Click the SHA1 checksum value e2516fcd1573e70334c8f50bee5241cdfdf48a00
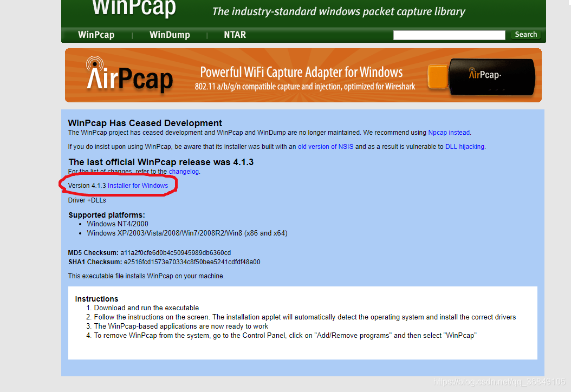This screenshot has height=392, width=571. coord(192,262)
